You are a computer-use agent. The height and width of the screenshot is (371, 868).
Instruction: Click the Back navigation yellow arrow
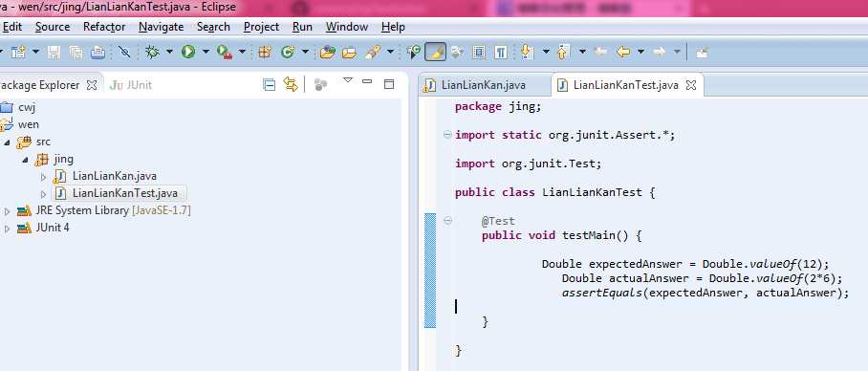(623, 52)
